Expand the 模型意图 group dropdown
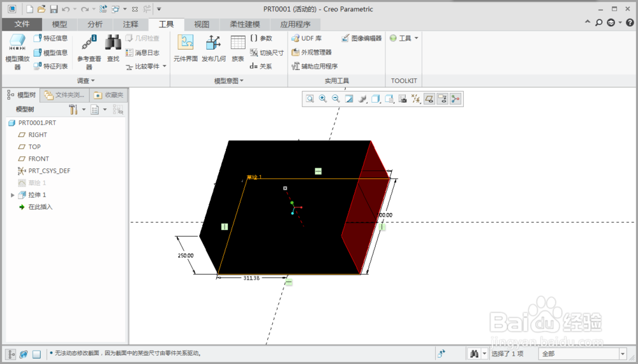 click(228, 80)
